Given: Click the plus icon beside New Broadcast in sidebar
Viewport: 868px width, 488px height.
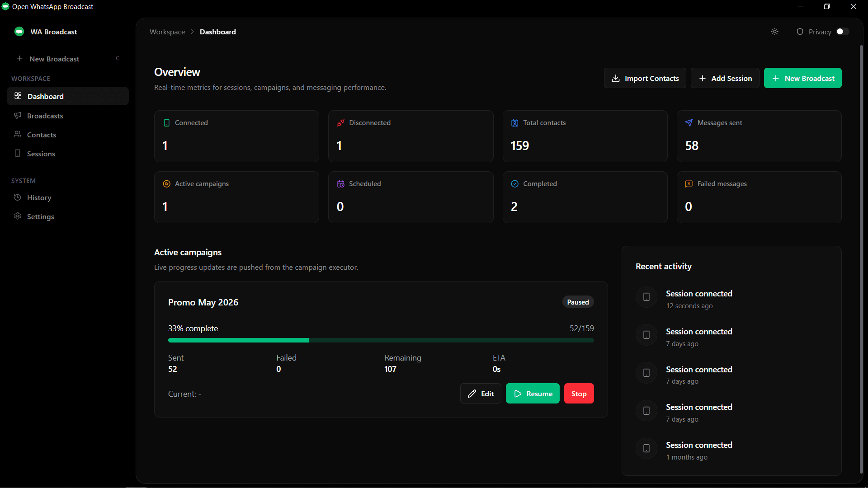Looking at the screenshot, I should click(20, 59).
